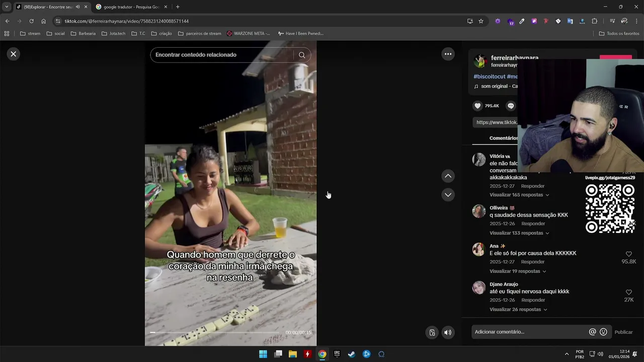Mute the video with the speaker button
Image resolution: width=644 pixels, height=362 pixels.
click(x=447, y=332)
